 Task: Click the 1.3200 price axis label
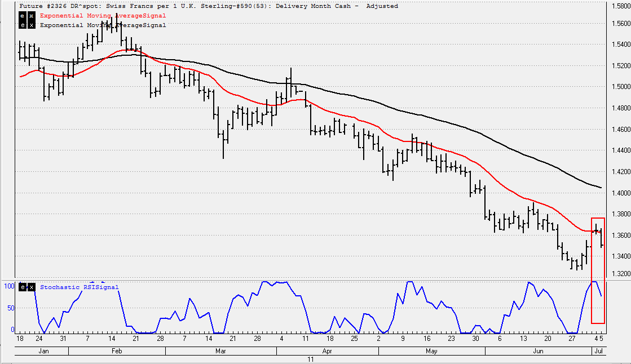point(621,273)
